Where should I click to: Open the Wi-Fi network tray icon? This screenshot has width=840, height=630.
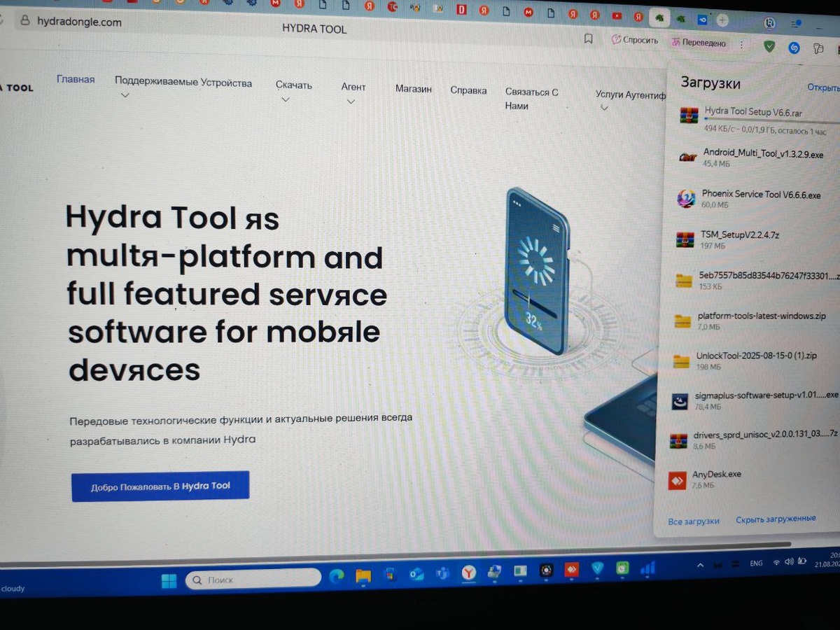pyautogui.click(x=776, y=562)
